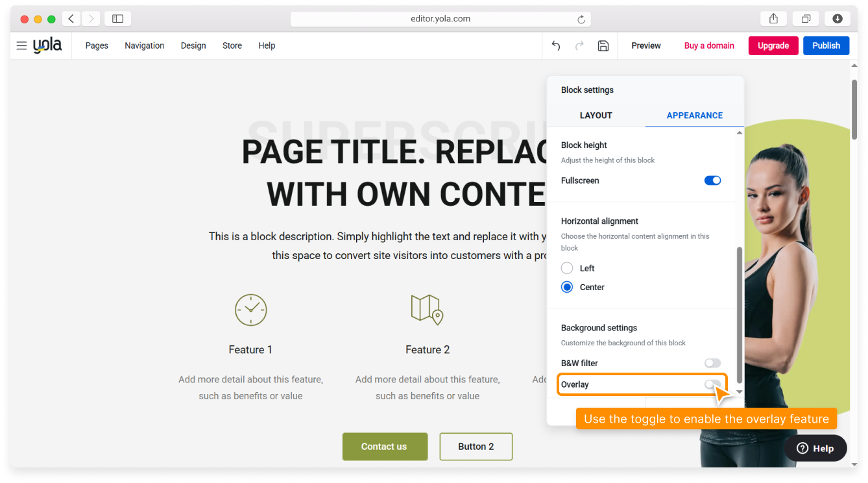Save the site with floppy disk icon
The height and width of the screenshot is (483, 868).
click(603, 45)
